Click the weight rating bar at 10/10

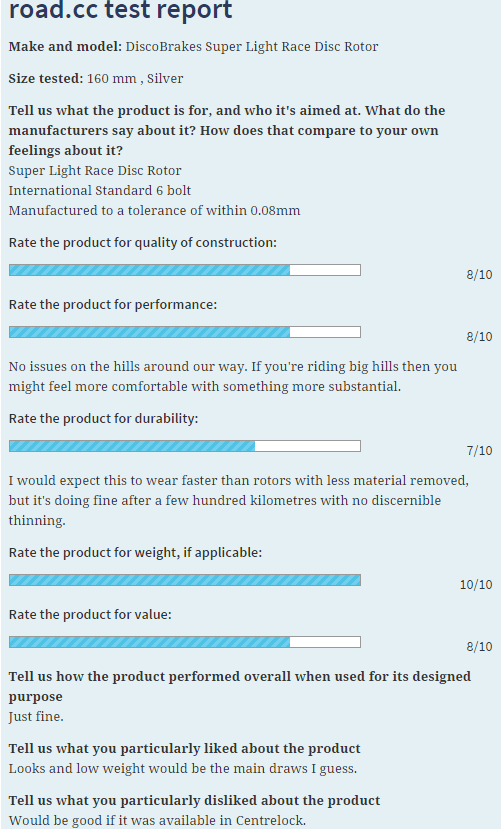185,580
